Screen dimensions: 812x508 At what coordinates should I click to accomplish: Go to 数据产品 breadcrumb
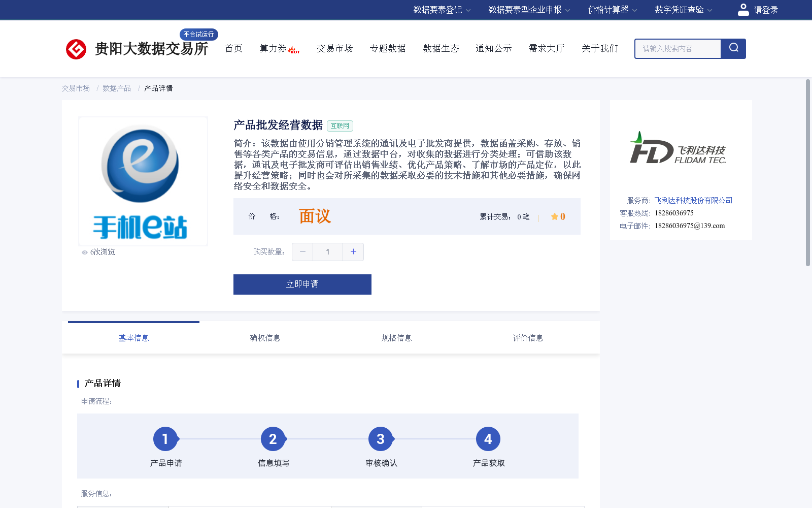pyautogui.click(x=117, y=88)
